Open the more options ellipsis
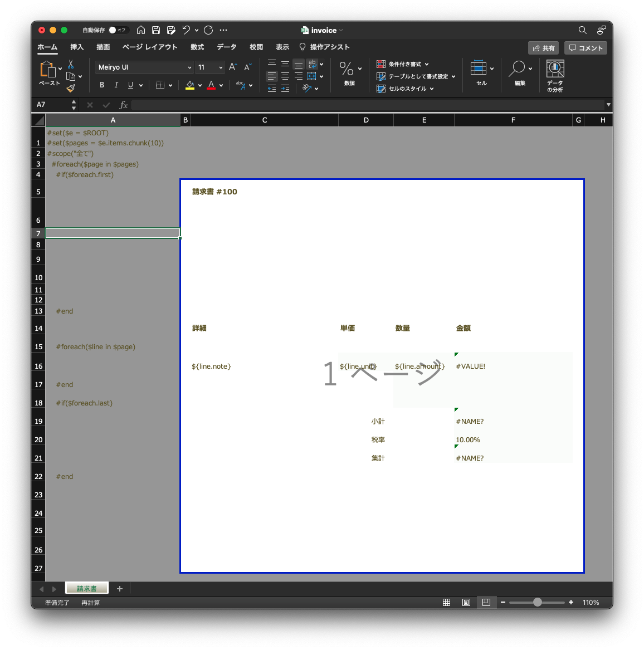Viewport: 644px width, 650px height. pos(223,30)
